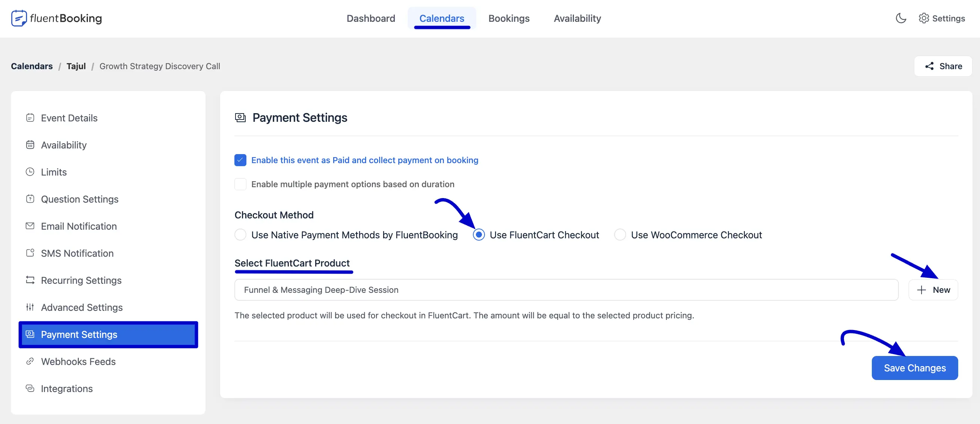Image resolution: width=980 pixels, height=424 pixels.
Task: Click the Share button
Action: point(943,66)
